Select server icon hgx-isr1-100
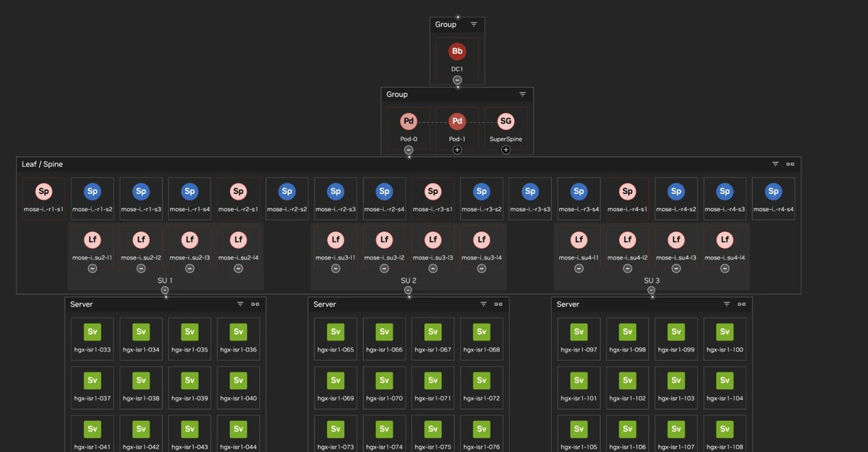 pyautogui.click(x=725, y=332)
